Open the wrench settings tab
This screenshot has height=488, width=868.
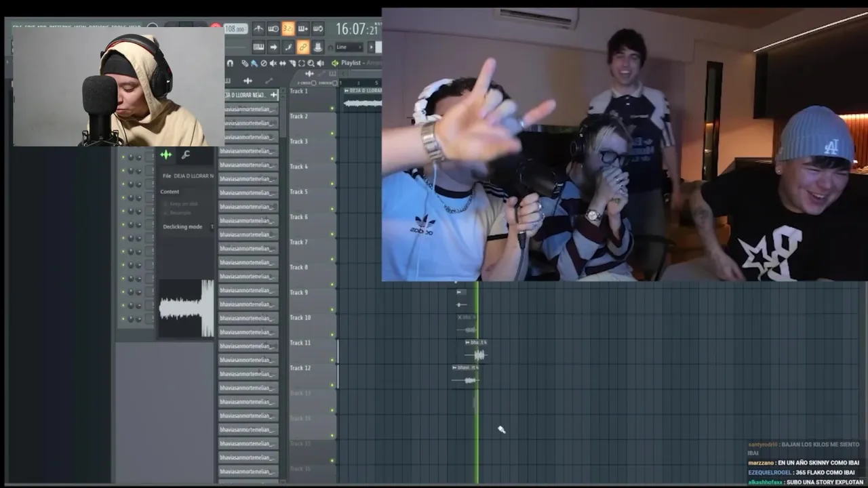pos(185,155)
